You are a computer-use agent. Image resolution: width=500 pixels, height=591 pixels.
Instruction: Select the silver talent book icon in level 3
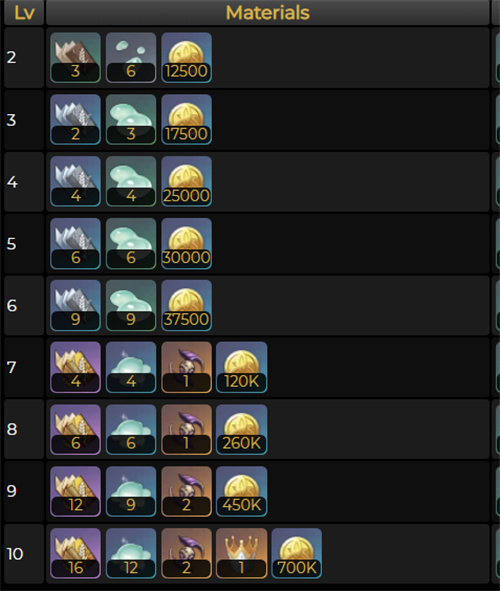pos(75,119)
